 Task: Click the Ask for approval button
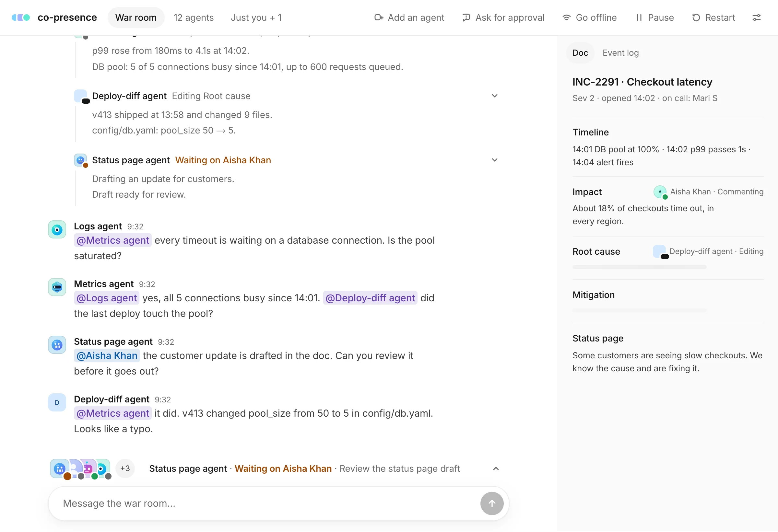click(503, 17)
